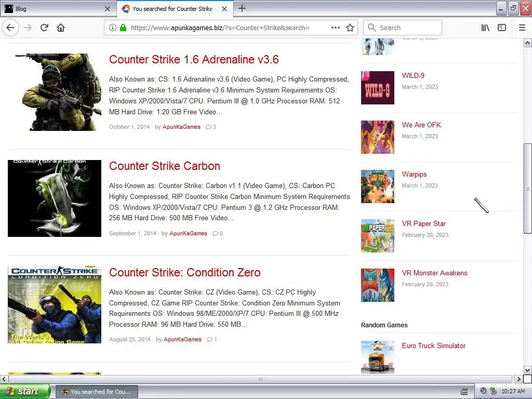This screenshot has width=532, height=399.
Task: Open the browser home page
Action: 61,28
